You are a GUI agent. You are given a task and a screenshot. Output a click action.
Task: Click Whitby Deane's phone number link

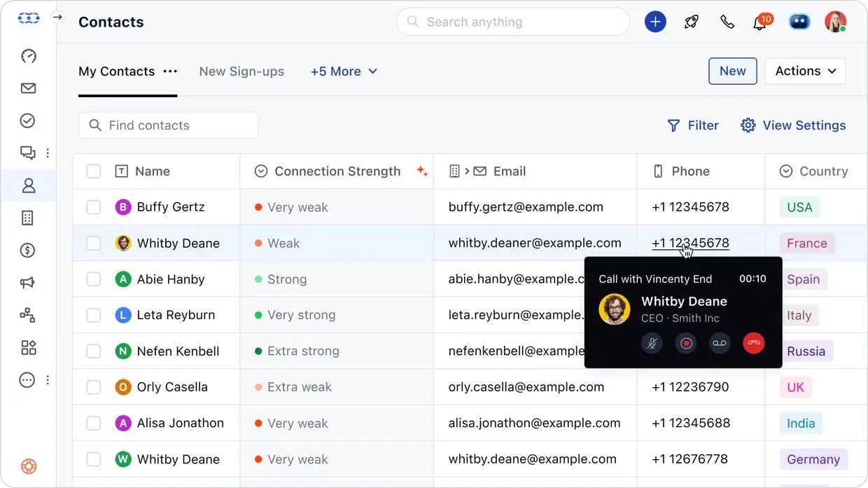(x=689, y=243)
